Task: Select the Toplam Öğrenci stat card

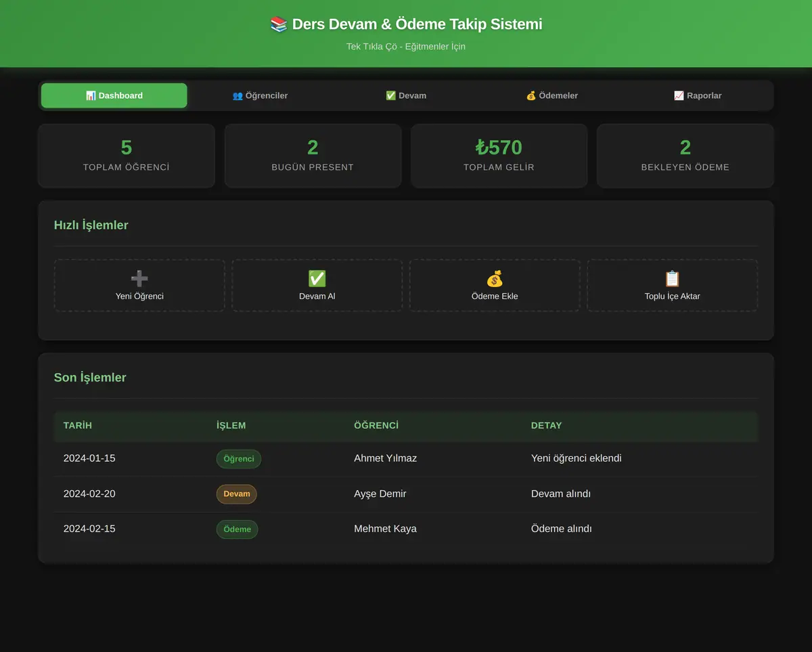Action: tap(127, 156)
